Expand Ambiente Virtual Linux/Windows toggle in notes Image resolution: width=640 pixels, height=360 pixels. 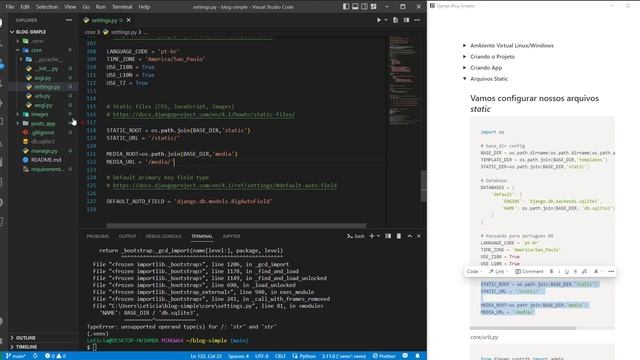[x=464, y=45]
